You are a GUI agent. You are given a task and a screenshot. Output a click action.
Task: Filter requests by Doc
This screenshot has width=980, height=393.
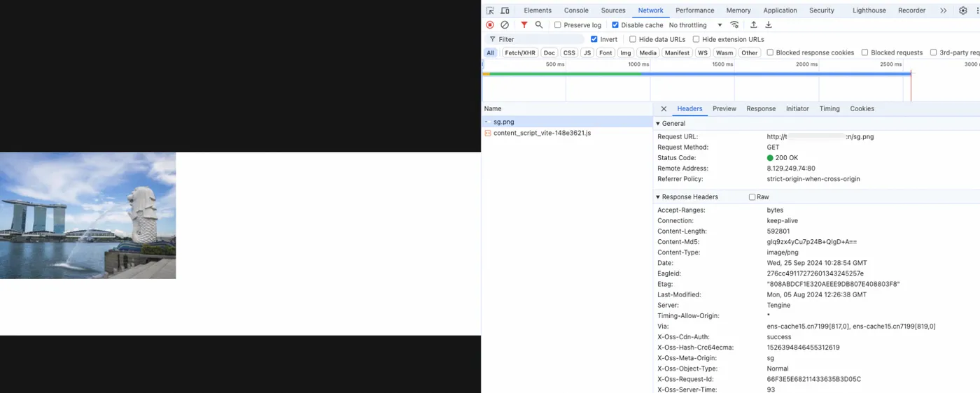coord(549,53)
